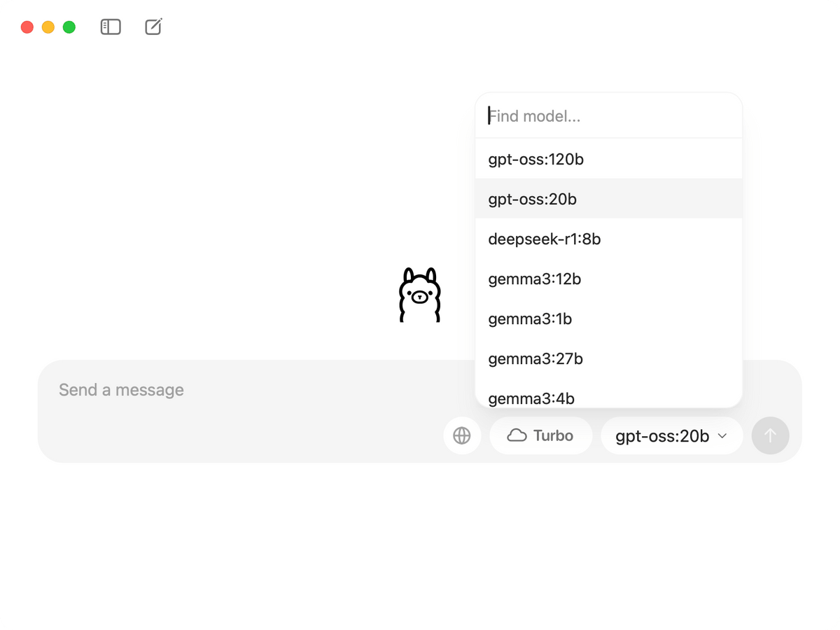Select gpt-oss:120b from model list

608,159
